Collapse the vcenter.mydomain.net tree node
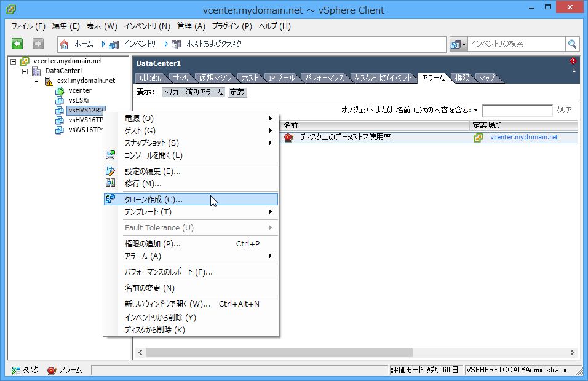This screenshot has height=381, width=588. pos(13,61)
